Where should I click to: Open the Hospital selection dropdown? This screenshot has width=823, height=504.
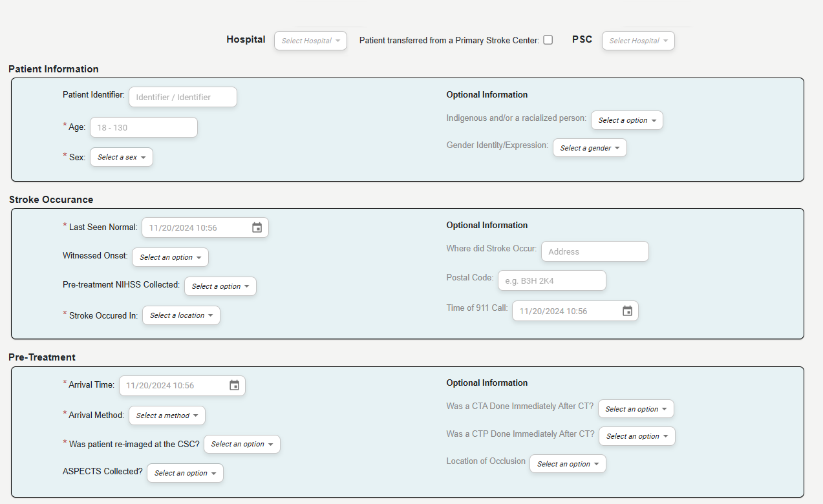(310, 40)
